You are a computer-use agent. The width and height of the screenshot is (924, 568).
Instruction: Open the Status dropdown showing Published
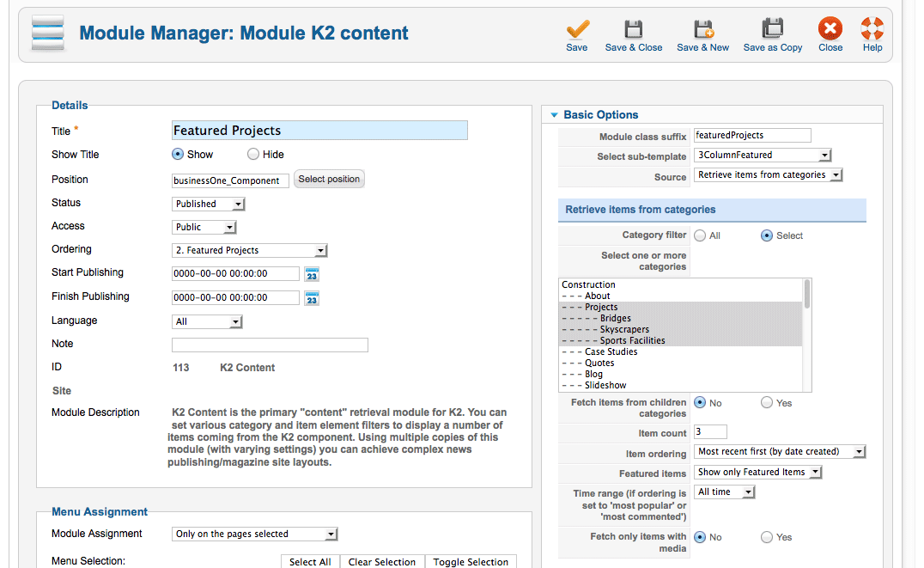click(x=209, y=204)
